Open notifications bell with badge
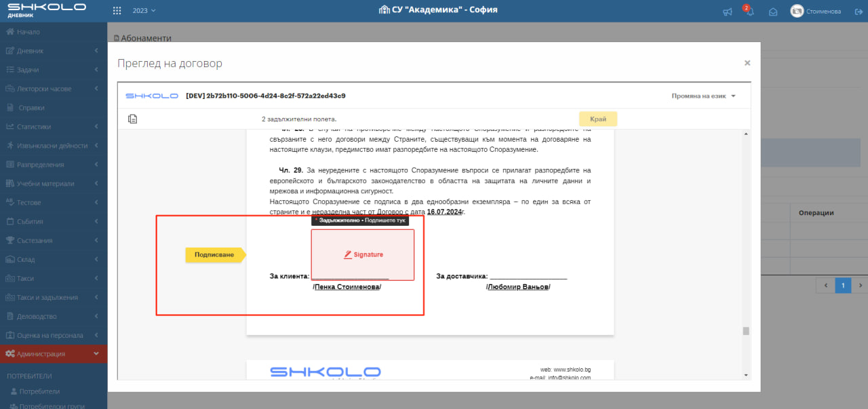 (749, 12)
